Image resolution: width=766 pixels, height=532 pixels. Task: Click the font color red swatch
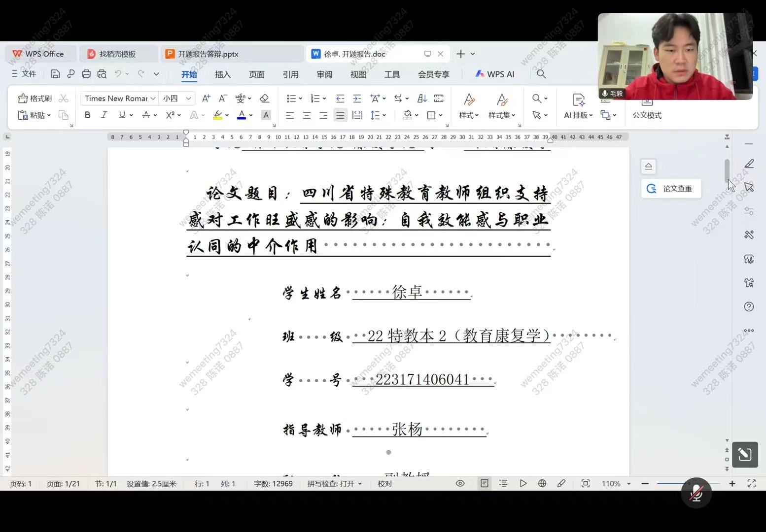click(241, 115)
